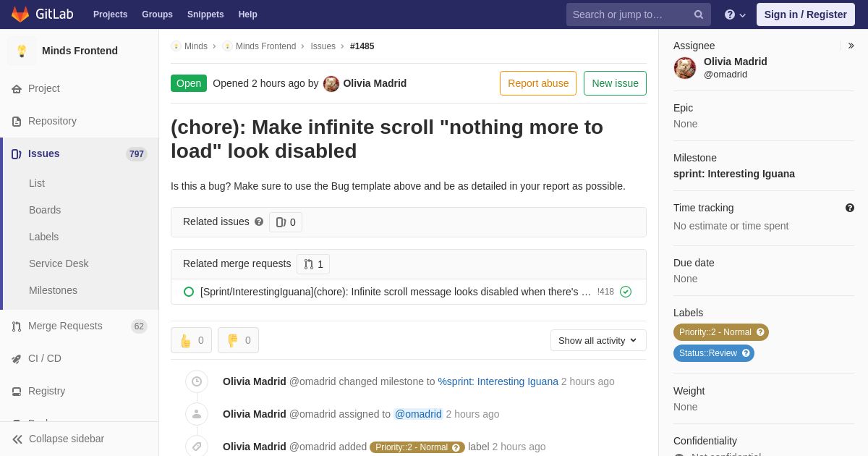Click the Issues 797 count badge

point(137,154)
